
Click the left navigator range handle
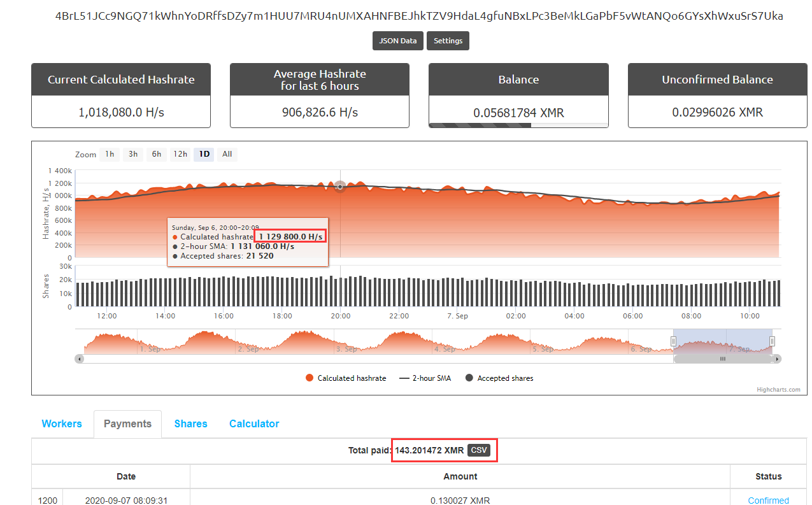pyautogui.click(x=673, y=341)
